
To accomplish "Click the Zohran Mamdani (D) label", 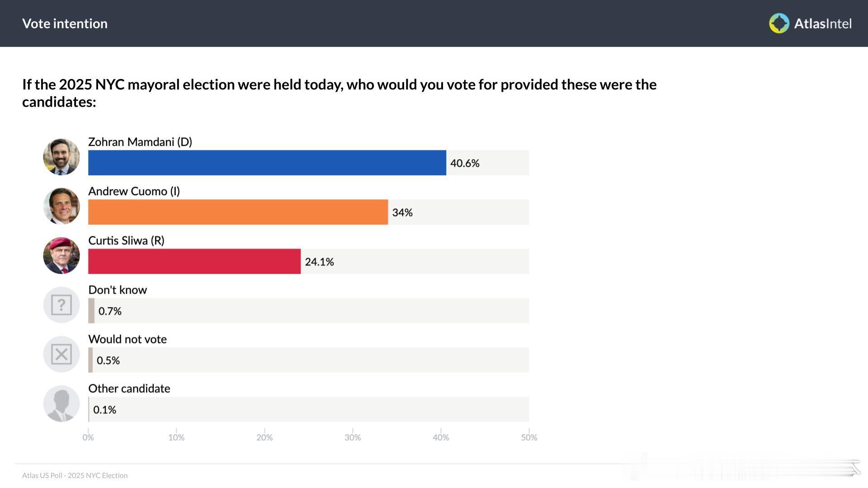I will [x=140, y=142].
